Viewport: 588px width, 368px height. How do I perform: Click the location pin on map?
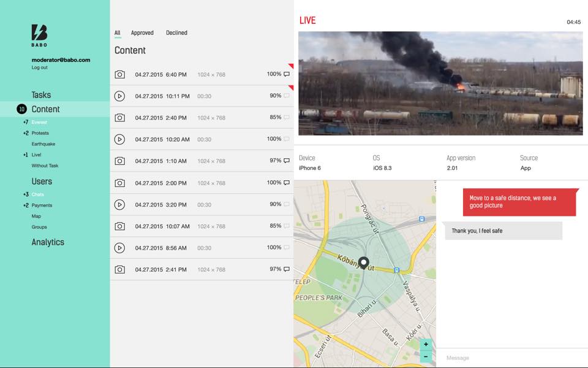click(x=363, y=263)
